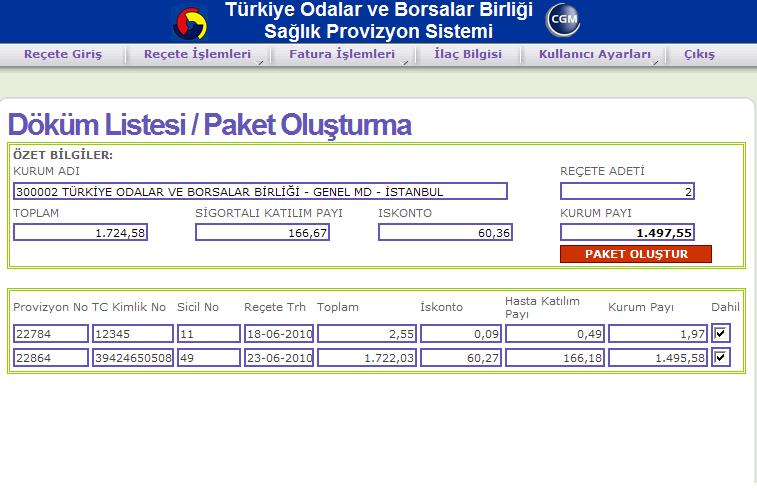Image resolution: width=757 pixels, height=499 pixels.
Task: Click the CGM logo in header
Action: (x=563, y=20)
